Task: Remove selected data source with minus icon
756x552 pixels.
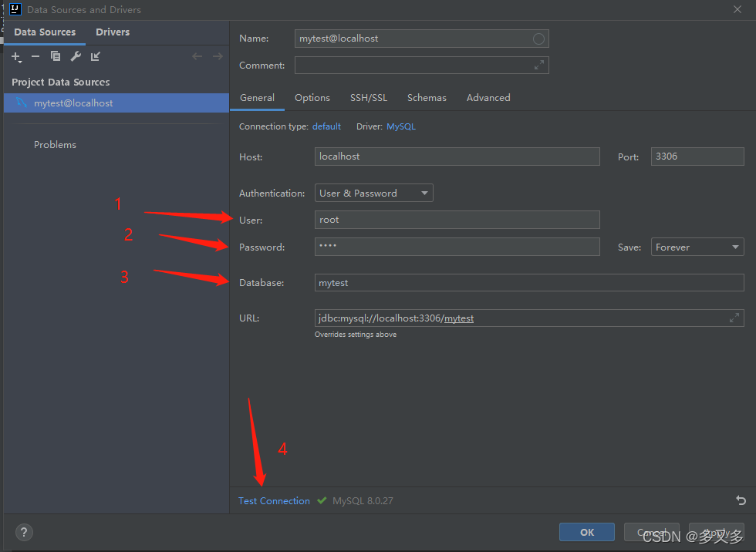Action: (x=35, y=57)
